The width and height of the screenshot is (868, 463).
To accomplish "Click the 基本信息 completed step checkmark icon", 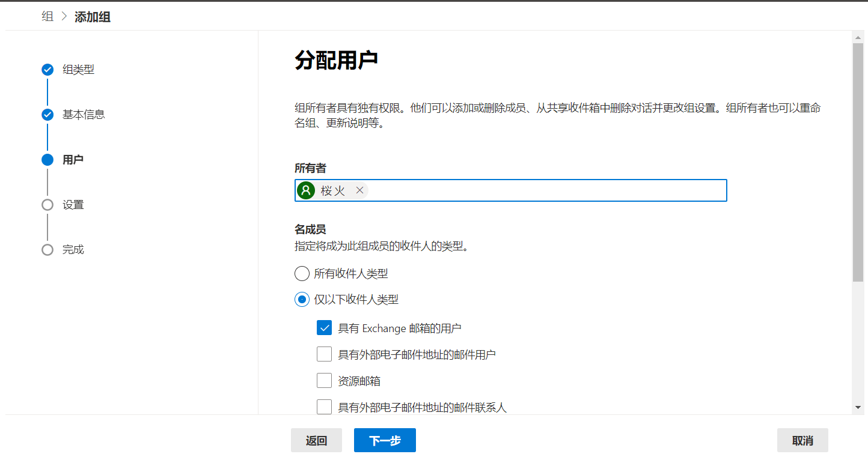I will click(47, 115).
